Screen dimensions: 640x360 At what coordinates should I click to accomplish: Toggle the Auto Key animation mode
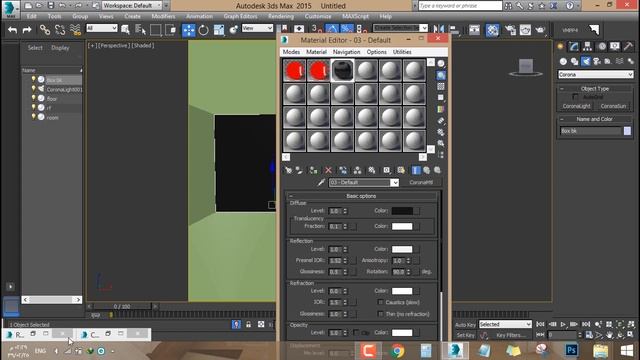pyautogui.click(x=465, y=324)
